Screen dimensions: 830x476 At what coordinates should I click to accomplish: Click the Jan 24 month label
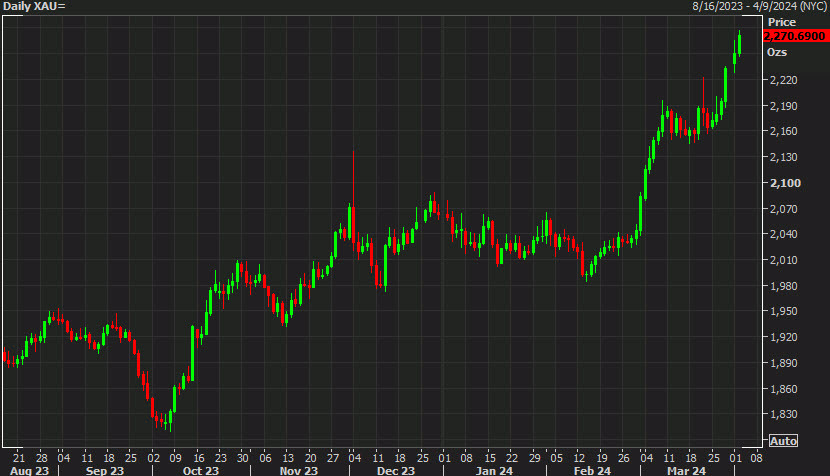(x=494, y=470)
